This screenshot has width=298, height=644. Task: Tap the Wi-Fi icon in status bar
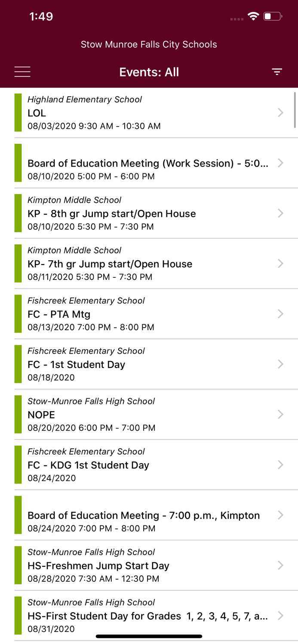click(253, 16)
